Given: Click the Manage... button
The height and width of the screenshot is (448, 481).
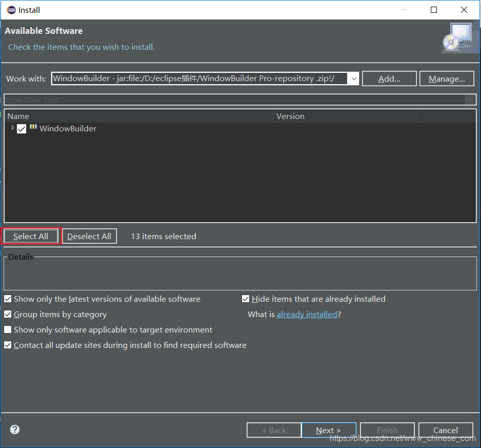Looking at the screenshot, I should tap(447, 79).
